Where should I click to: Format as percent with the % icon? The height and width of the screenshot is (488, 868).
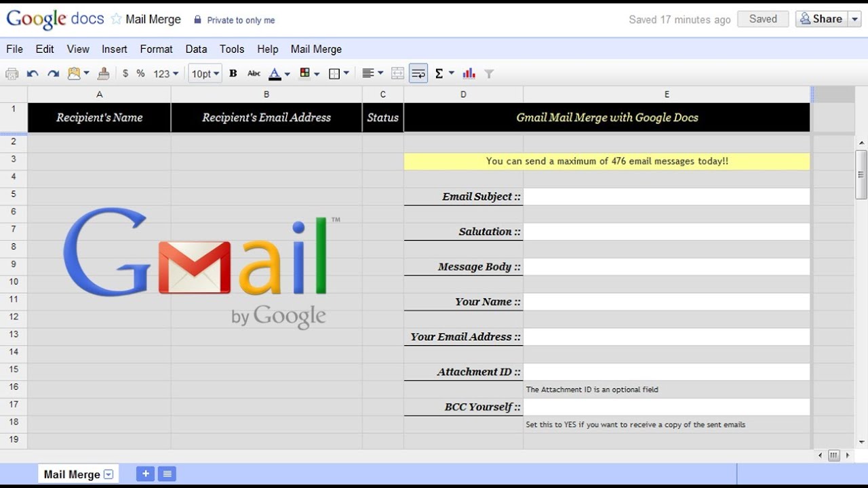point(140,73)
